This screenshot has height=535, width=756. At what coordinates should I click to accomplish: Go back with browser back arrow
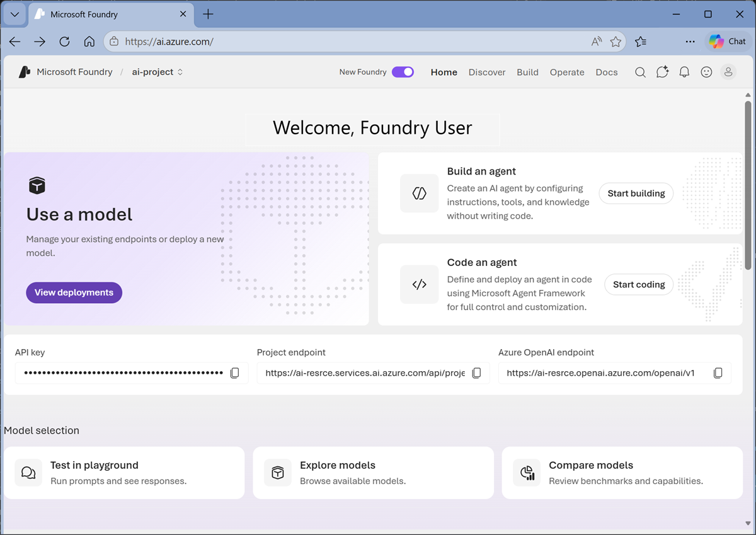point(15,42)
